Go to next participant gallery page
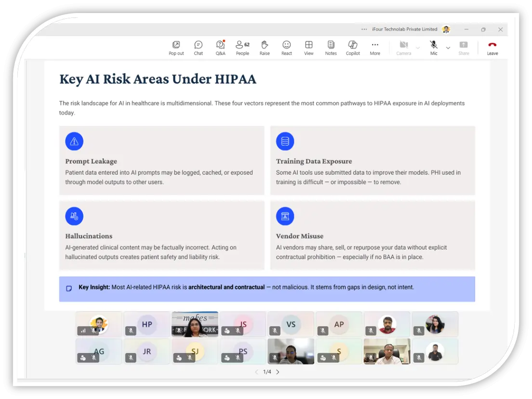 (x=278, y=372)
